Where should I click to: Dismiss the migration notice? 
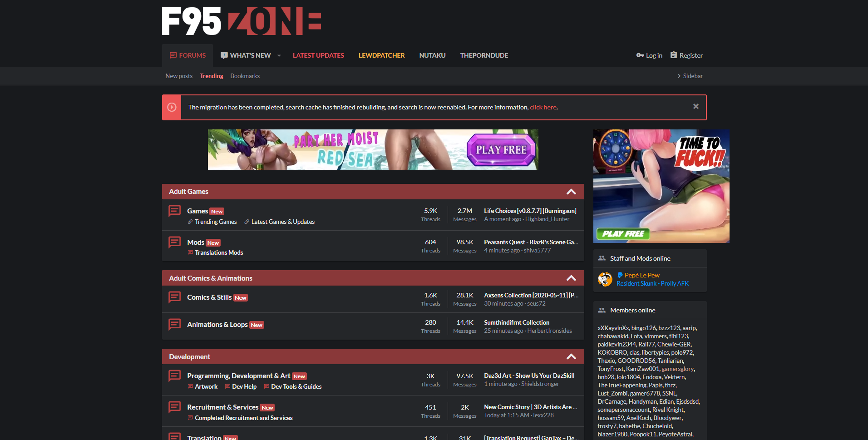click(x=695, y=106)
